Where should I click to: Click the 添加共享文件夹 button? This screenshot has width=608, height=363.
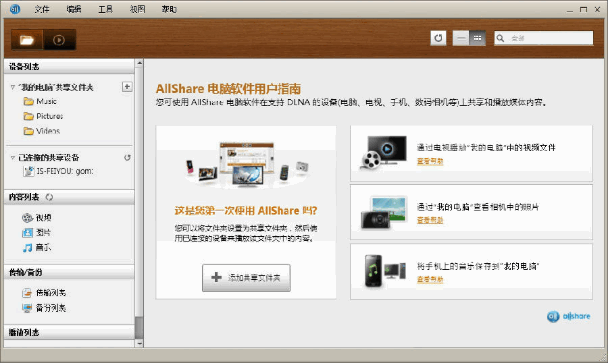(x=246, y=278)
